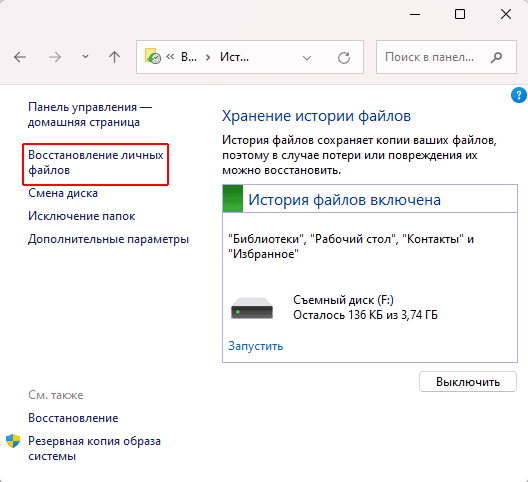Click 'Осталось 136 КБ из 3,74 ГБ' text
Screen dimensions: 528x482
coord(365,315)
